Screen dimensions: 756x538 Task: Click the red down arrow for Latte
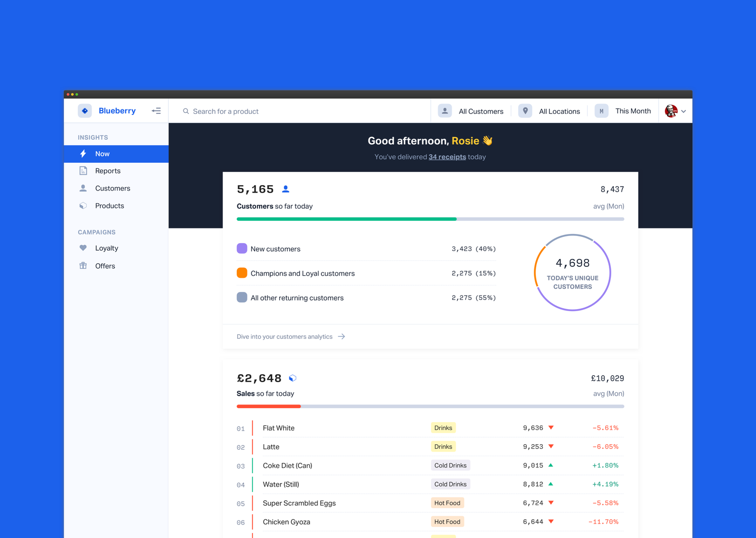[551, 446]
